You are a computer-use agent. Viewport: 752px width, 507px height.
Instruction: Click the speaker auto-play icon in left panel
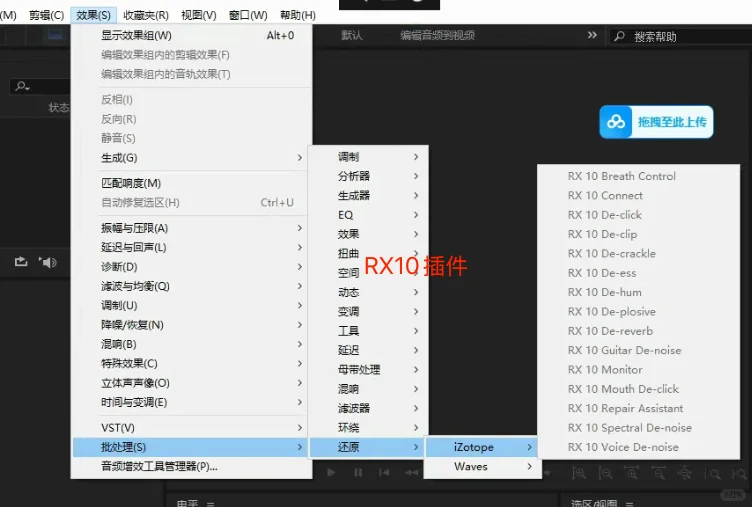[47, 262]
